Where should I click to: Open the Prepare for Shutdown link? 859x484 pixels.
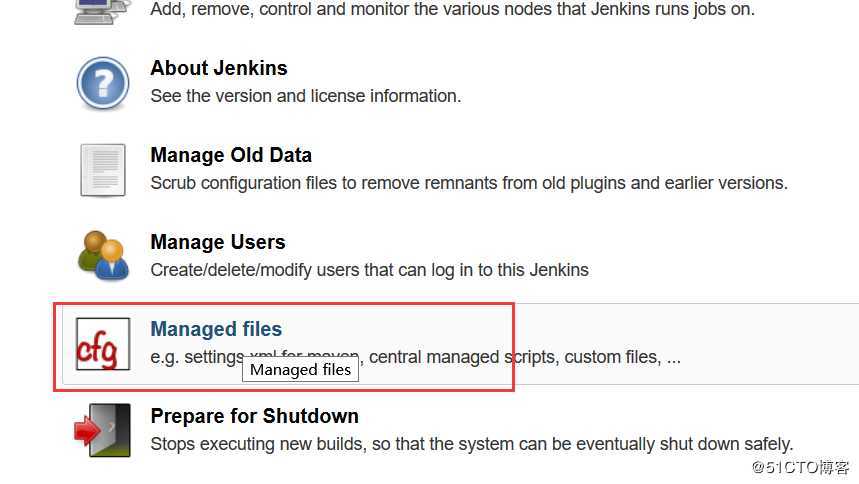pos(254,416)
